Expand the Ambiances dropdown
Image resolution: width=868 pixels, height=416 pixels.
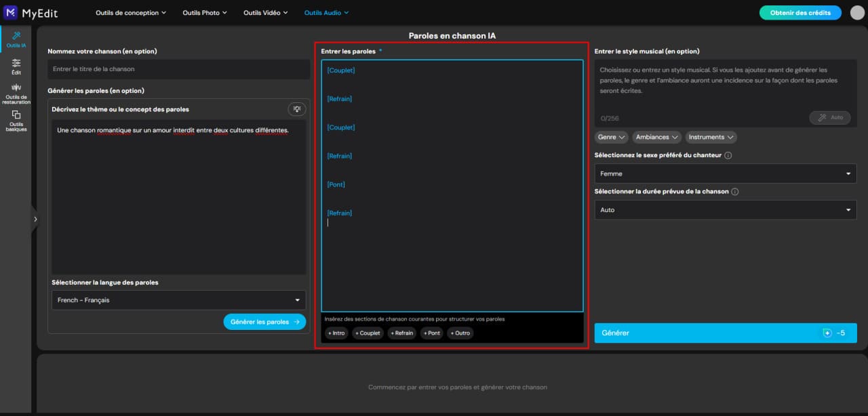pyautogui.click(x=656, y=137)
